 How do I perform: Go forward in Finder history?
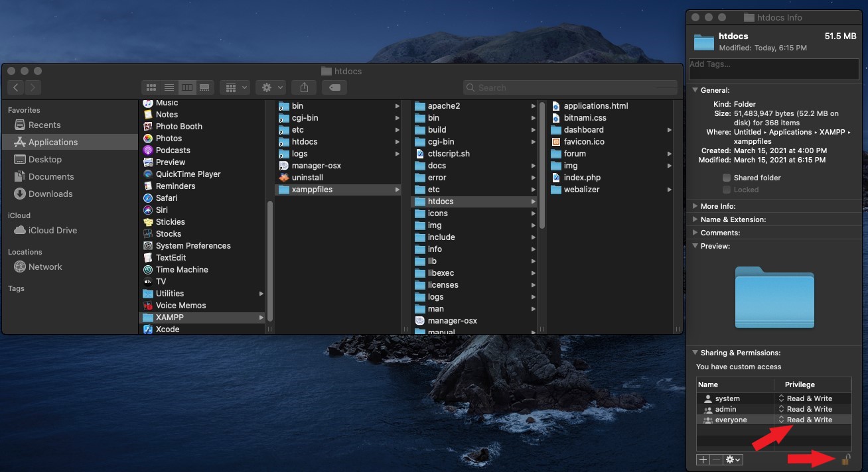click(33, 88)
